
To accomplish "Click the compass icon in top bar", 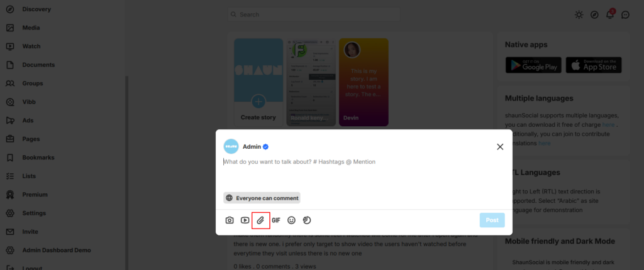I will (x=594, y=15).
